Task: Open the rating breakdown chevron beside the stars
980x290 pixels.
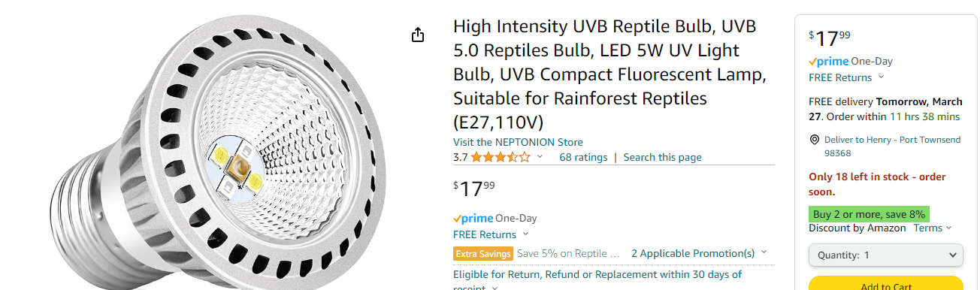Action: (540, 157)
